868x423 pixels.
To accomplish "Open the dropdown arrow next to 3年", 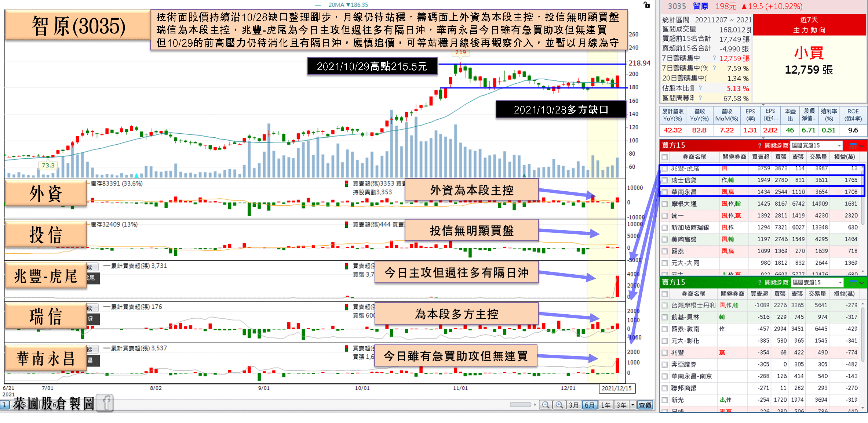I will (x=632, y=405).
